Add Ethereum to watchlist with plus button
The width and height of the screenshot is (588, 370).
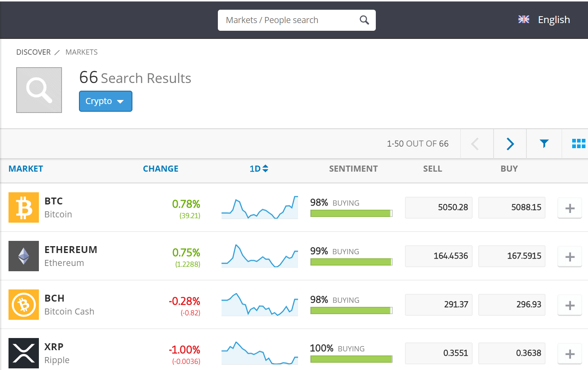570,257
